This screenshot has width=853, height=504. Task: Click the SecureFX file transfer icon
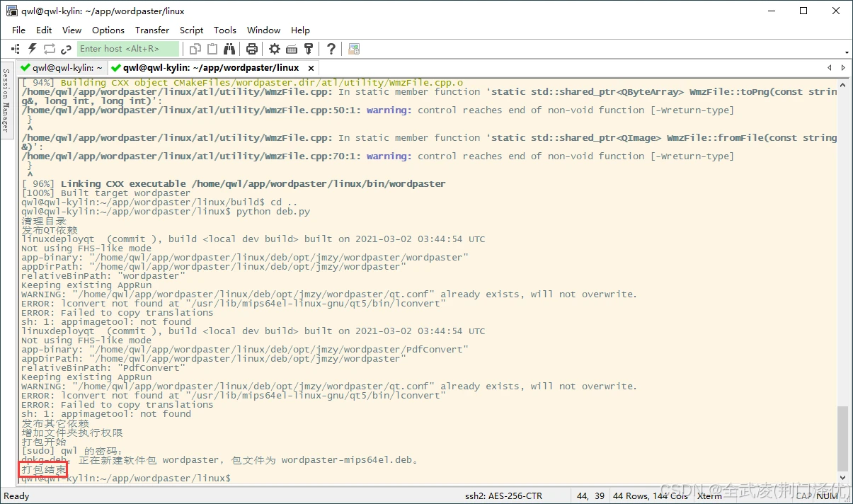coord(354,49)
